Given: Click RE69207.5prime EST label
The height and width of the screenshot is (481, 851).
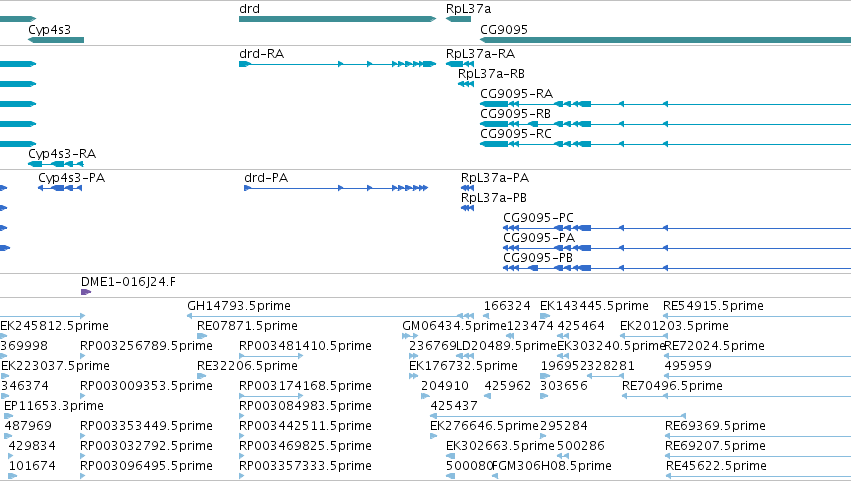Looking at the screenshot, I should point(715,446).
